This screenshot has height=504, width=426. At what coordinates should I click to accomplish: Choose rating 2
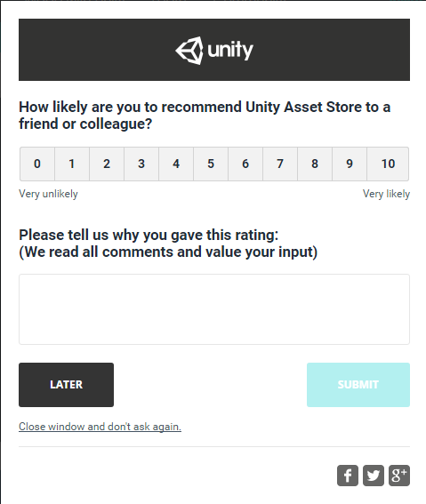pos(107,164)
